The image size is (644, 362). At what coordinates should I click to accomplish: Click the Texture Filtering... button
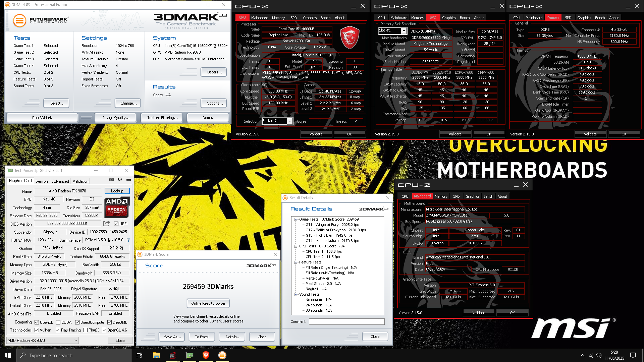162,118
